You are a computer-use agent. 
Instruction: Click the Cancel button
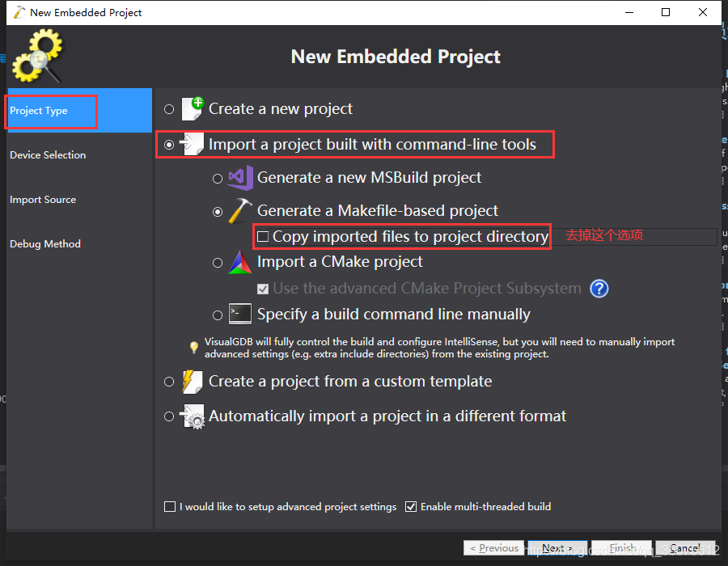pyautogui.click(x=684, y=547)
